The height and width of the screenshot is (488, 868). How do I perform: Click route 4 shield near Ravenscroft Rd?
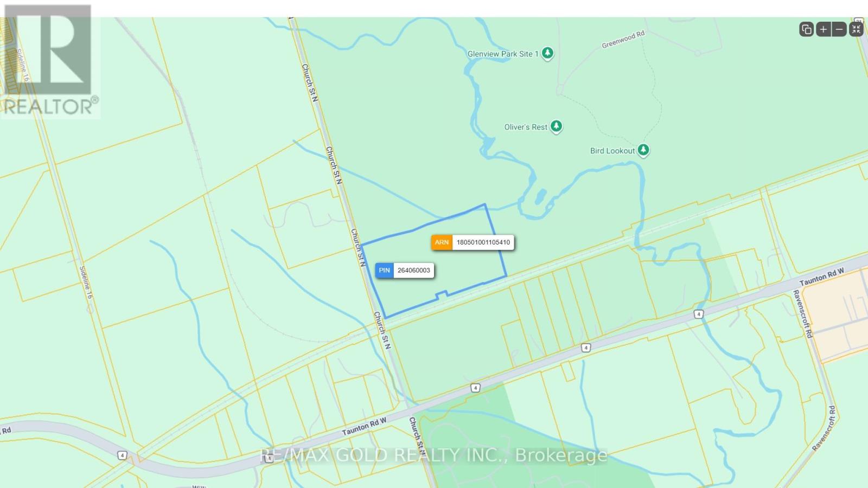tap(699, 314)
